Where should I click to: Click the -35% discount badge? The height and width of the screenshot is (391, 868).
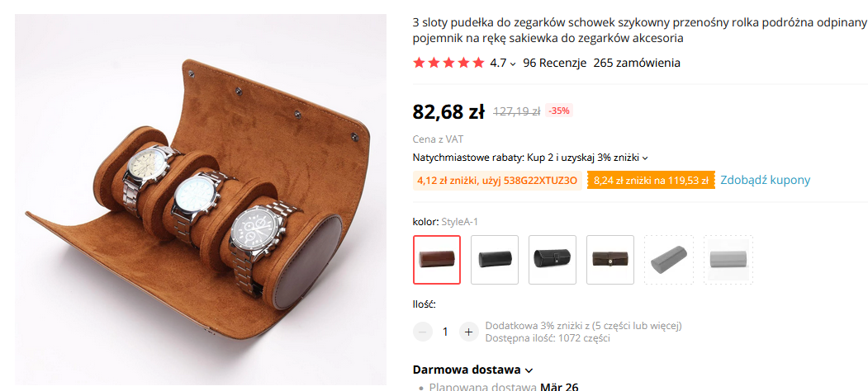point(558,111)
